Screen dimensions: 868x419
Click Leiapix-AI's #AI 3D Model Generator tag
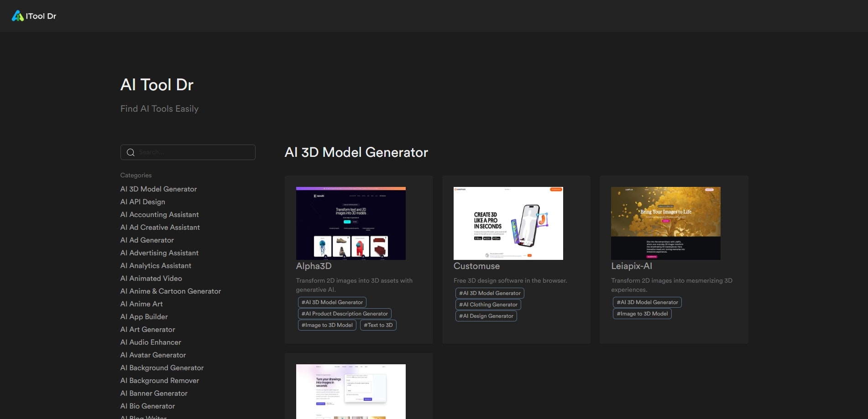pyautogui.click(x=647, y=302)
